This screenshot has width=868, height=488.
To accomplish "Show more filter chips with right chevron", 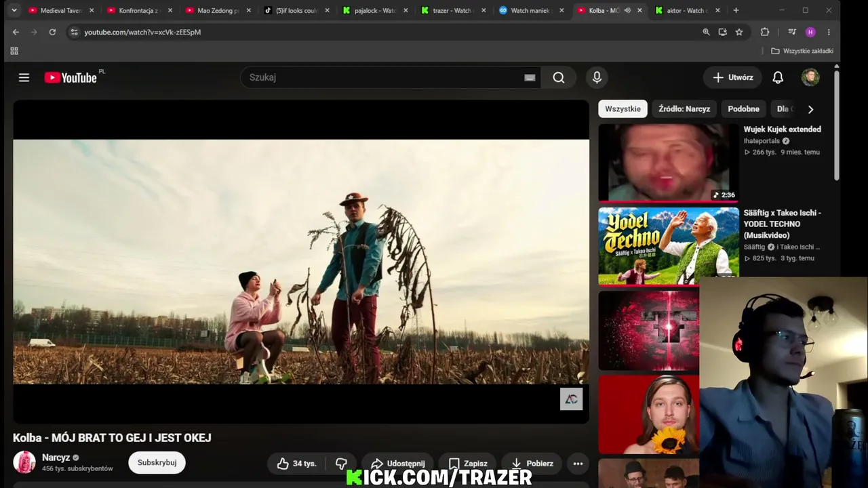I will click(x=810, y=109).
